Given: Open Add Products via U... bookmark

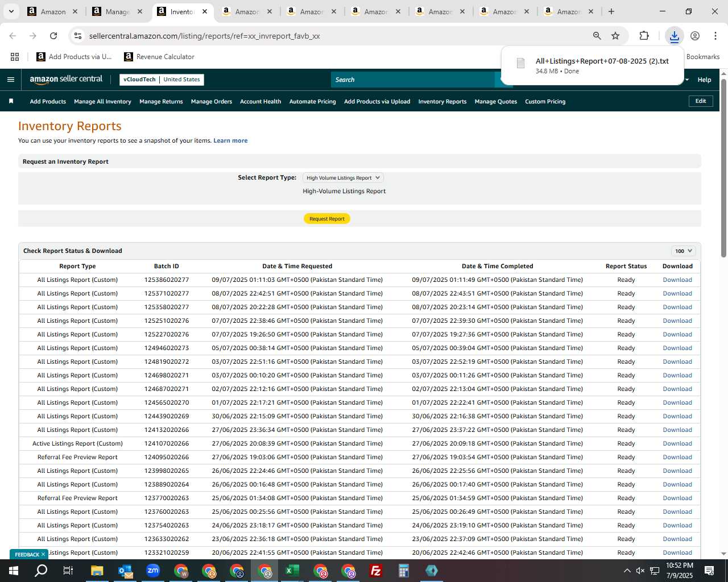Looking at the screenshot, I should pyautogui.click(x=74, y=57).
